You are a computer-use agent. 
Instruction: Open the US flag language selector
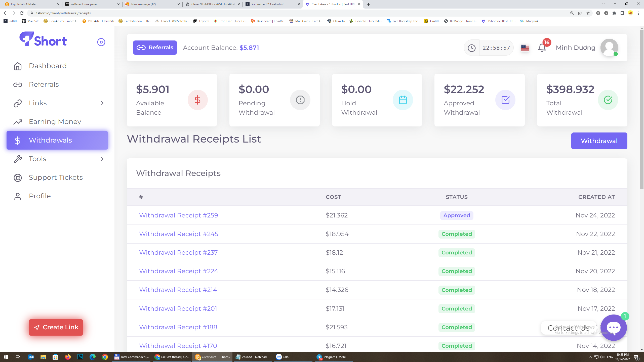(x=525, y=48)
